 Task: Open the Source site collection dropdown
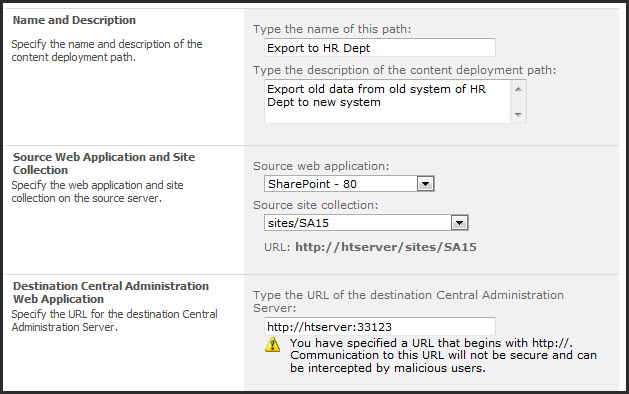[x=459, y=223]
